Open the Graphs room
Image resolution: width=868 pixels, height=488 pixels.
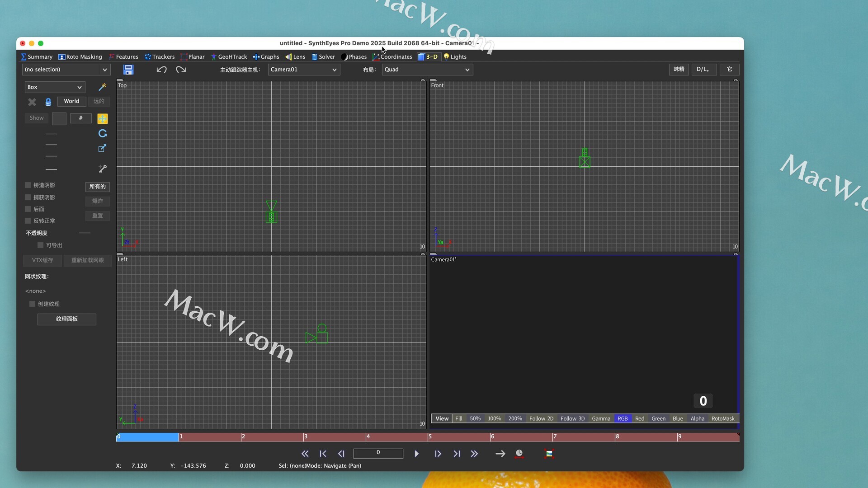click(x=266, y=57)
